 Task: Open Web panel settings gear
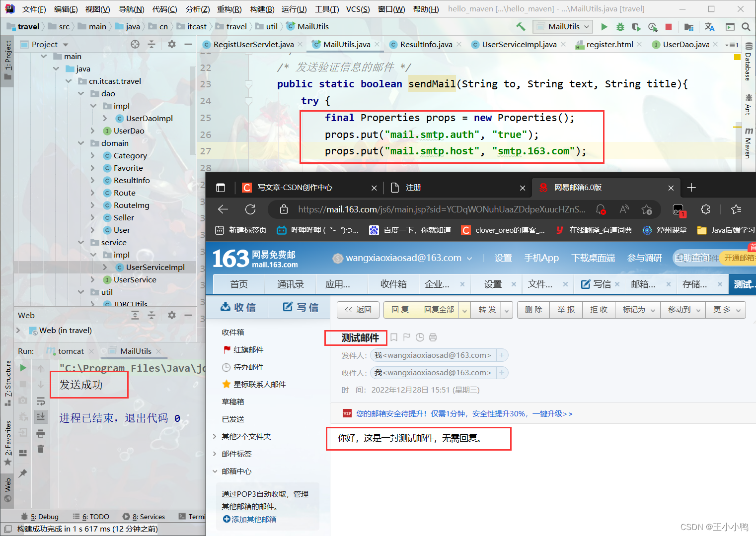(x=171, y=315)
